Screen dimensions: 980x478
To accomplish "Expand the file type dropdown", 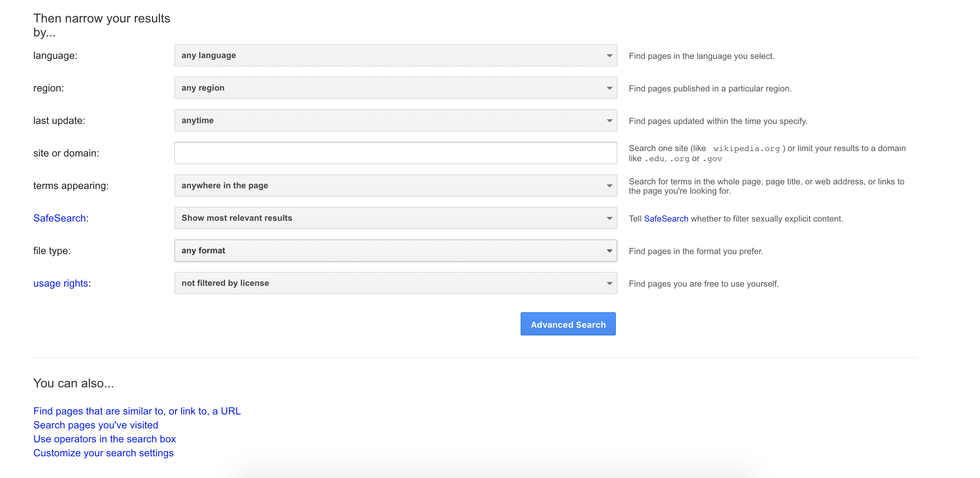I will (395, 251).
